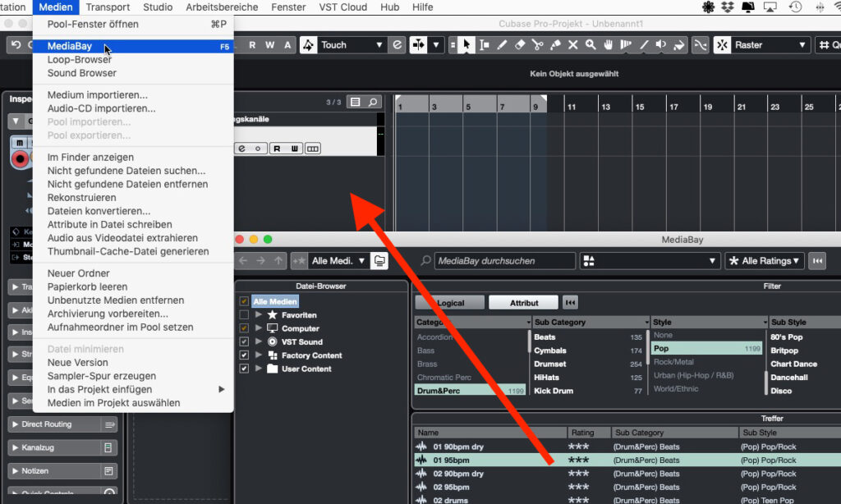841x504 pixels.
Task: Click the Rating results column header
Action: pos(589,433)
